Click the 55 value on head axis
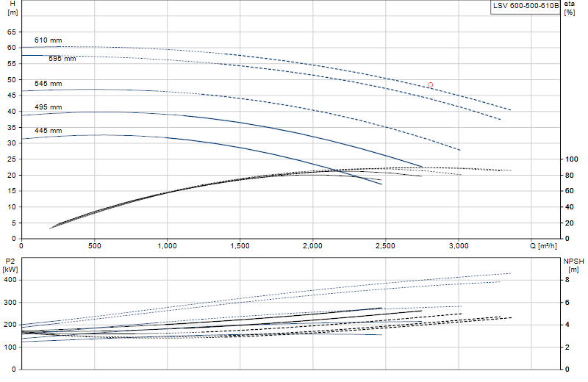588x382 pixels. click(12, 64)
